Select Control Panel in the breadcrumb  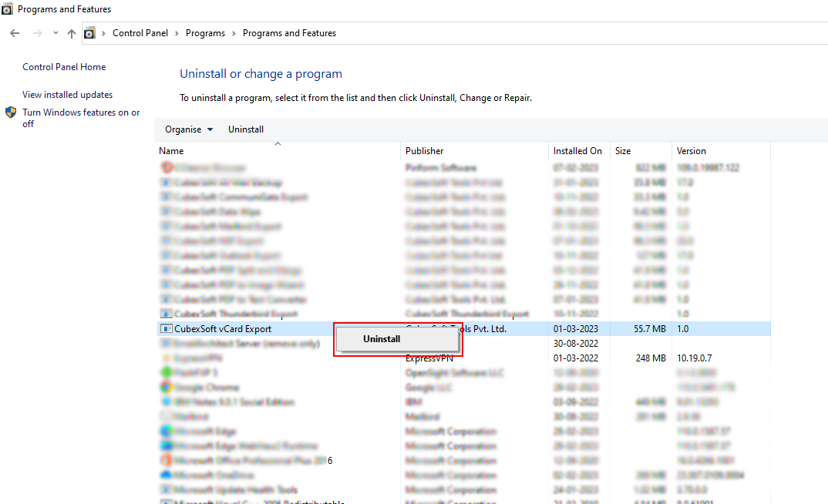140,33
